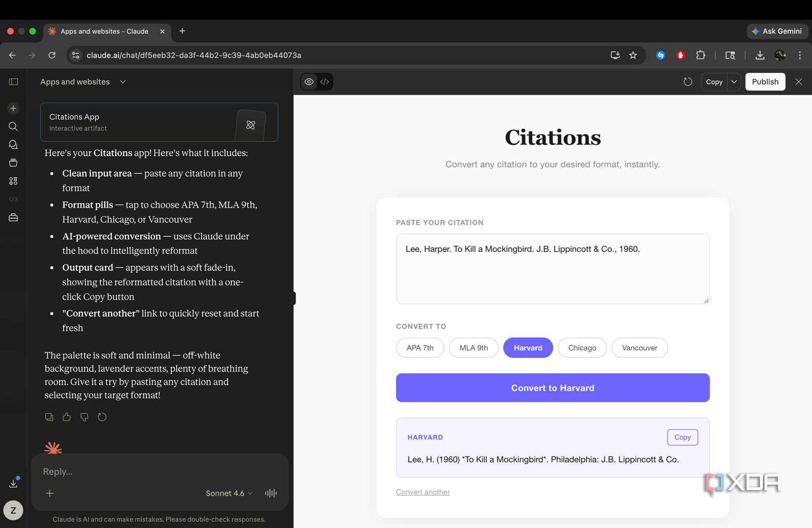The image size is (812, 528).
Task: Switch the artifact to code view
Action: pyautogui.click(x=324, y=82)
